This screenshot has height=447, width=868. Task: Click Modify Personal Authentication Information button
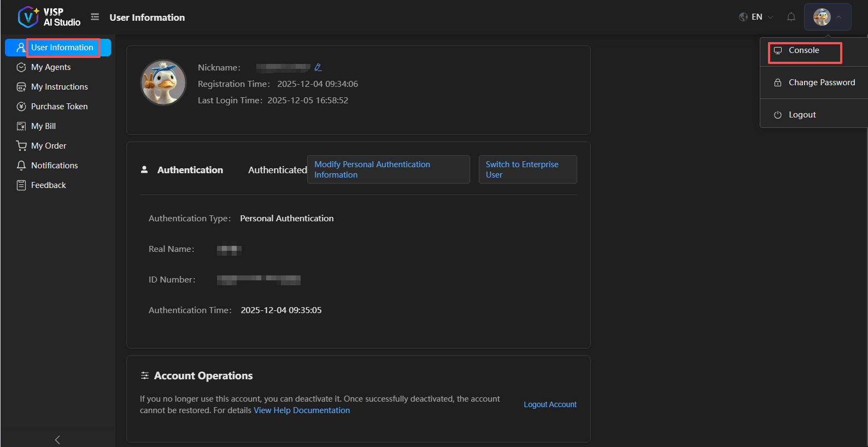tap(389, 169)
